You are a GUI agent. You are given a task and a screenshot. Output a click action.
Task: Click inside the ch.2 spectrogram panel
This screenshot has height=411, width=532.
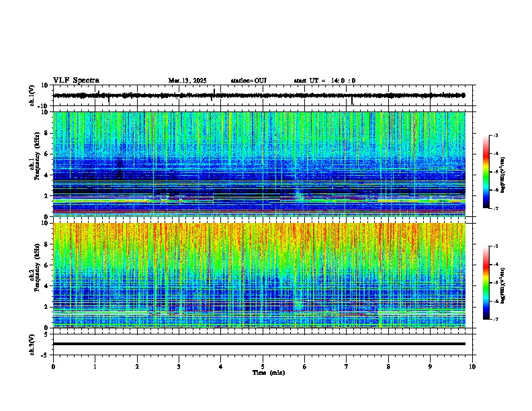259,275
